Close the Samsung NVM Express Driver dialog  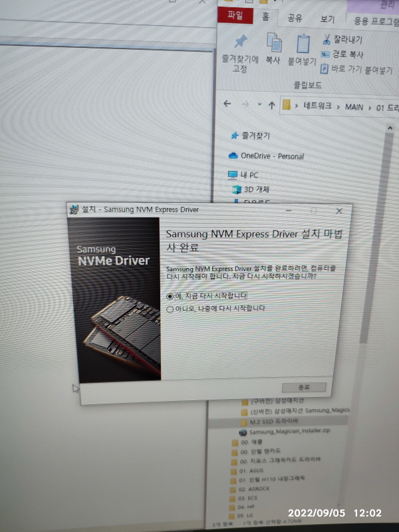click(x=339, y=211)
